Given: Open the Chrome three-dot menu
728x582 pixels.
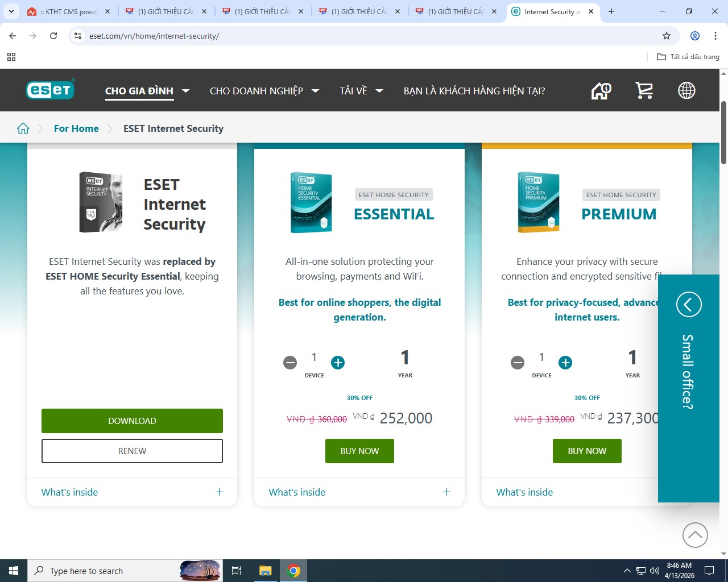Looking at the screenshot, I should 715,36.
